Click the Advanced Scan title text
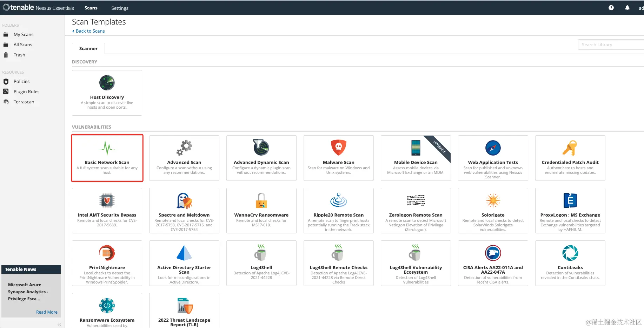Image resolution: width=644 pixels, height=328 pixels. pyautogui.click(x=184, y=162)
